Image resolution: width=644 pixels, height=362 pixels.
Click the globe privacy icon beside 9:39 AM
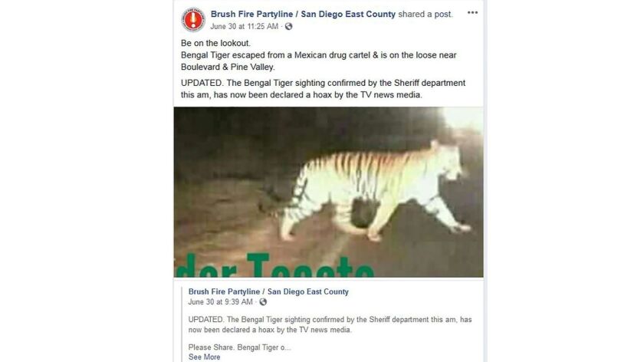pyautogui.click(x=263, y=302)
